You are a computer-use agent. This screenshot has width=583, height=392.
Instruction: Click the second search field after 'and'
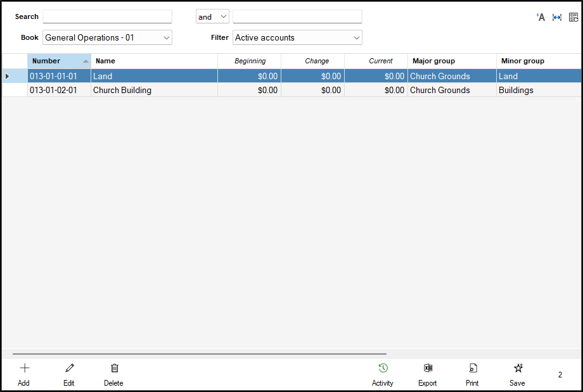click(297, 16)
